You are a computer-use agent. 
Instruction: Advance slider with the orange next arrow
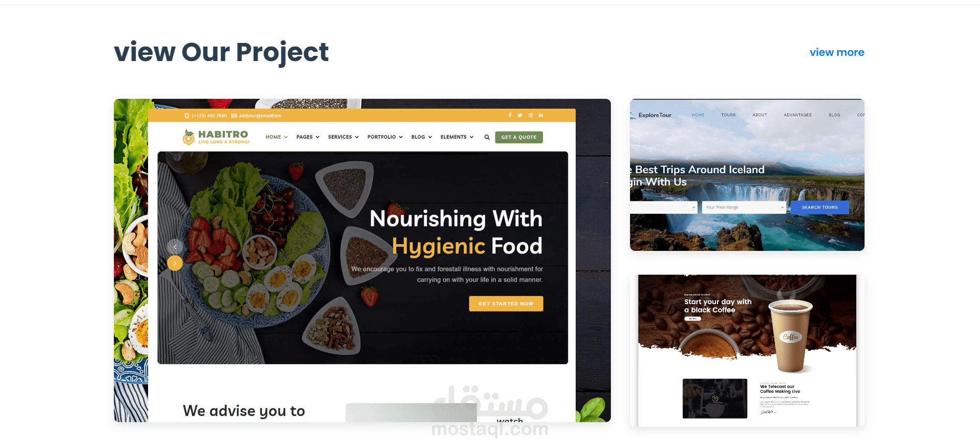175,263
